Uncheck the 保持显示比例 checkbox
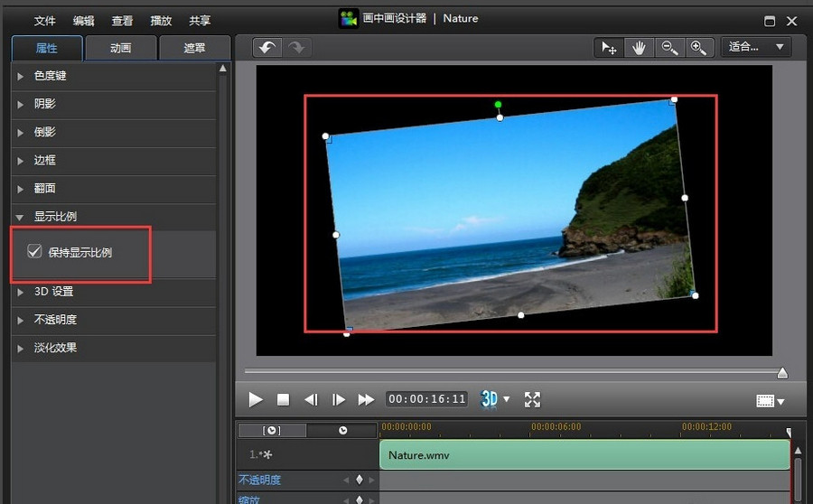 point(35,252)
